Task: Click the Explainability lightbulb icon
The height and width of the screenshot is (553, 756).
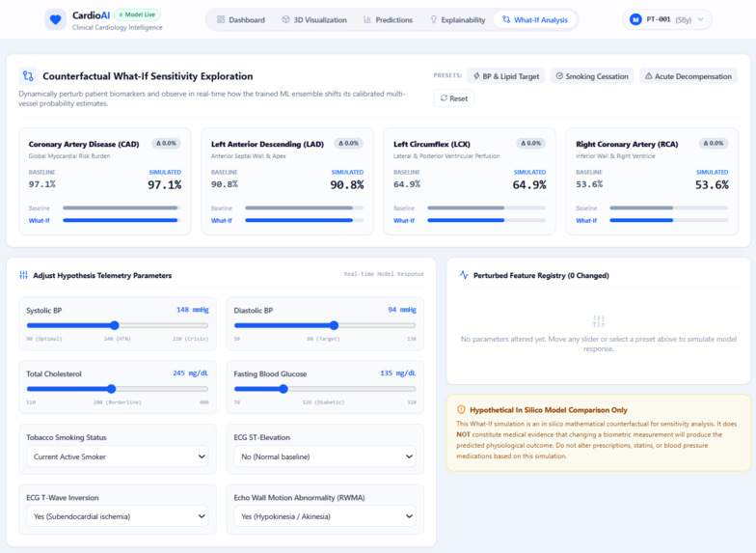Action: click(x=434, y=19)
